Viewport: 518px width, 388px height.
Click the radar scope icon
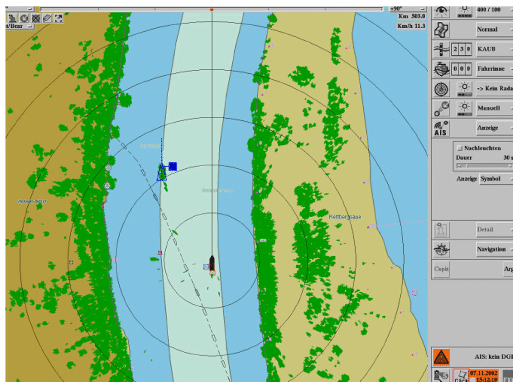pyautogui.click(x=441, y=89)
